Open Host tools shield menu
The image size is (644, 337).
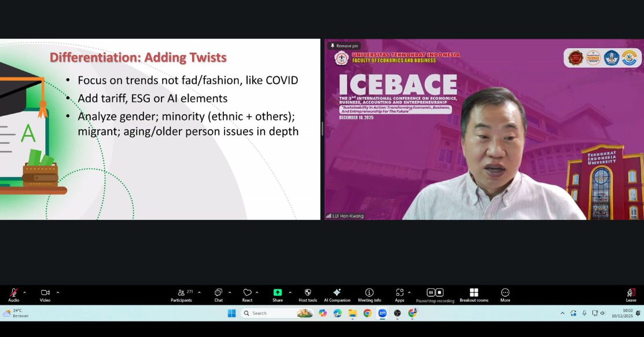[x=308, y=293]
